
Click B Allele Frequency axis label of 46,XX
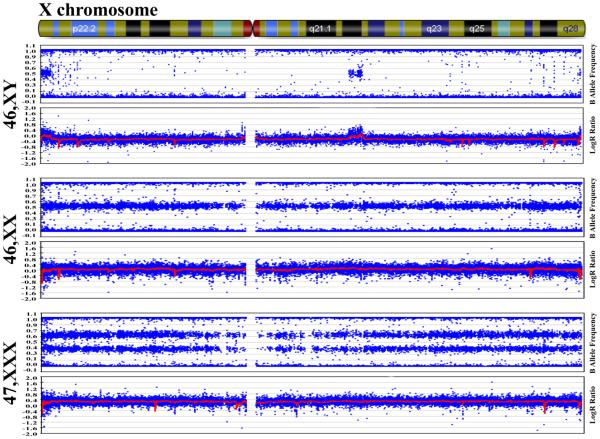593,208
